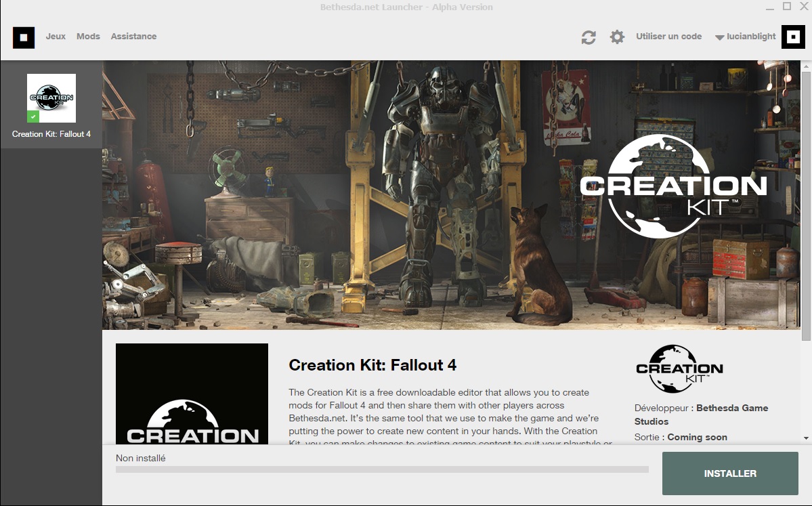The width and height of the screenshot is (812, 506).
Task: Click the Bethesda logo in top-left corner
Action: [23, 37]
